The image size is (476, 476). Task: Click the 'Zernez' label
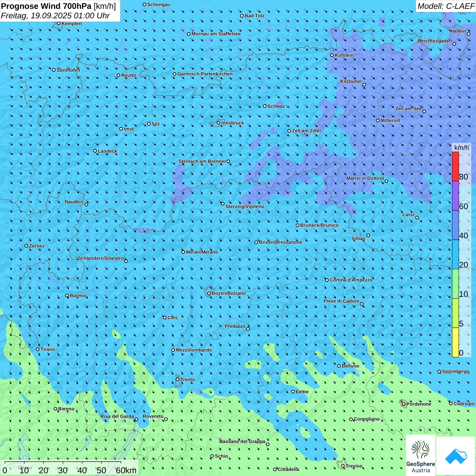37,246
